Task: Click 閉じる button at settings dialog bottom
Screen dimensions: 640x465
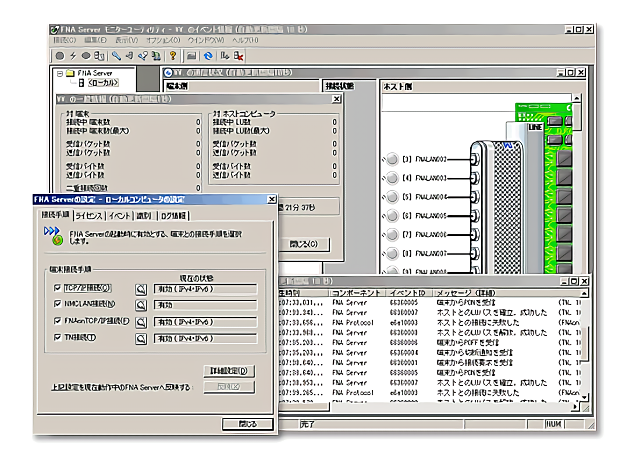Action: [248, 424]
